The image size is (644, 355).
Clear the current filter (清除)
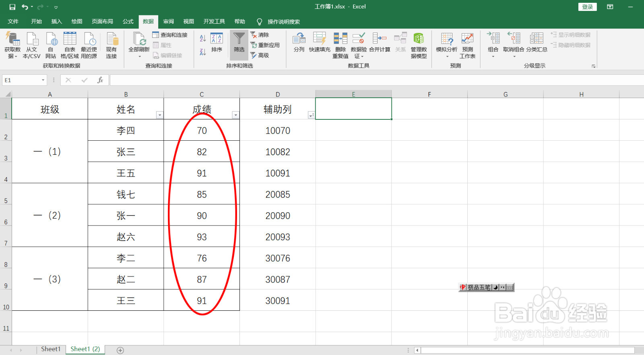click(260, 35)
